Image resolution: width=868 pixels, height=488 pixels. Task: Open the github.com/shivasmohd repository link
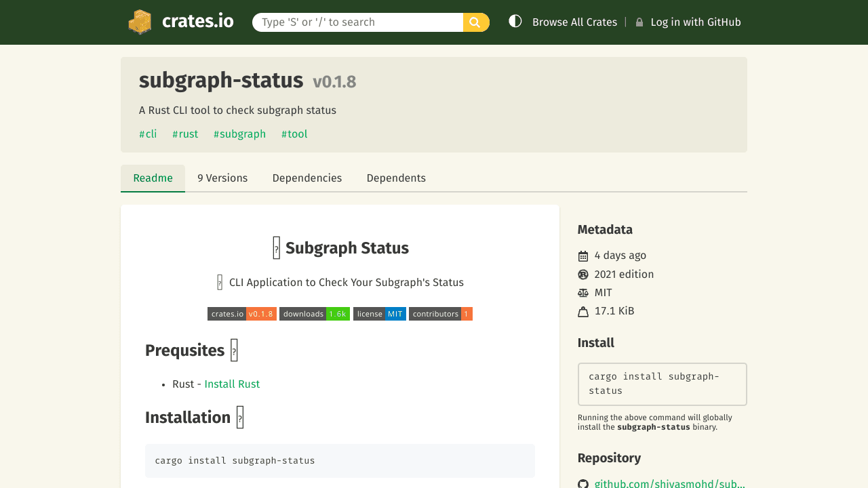pyautogui.click(x=670, y=484)
